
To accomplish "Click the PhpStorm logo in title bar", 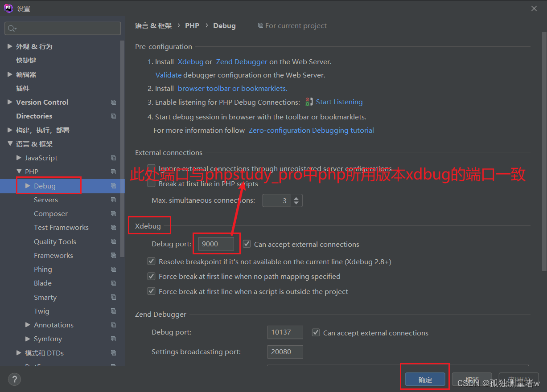I will coord(8,8).
